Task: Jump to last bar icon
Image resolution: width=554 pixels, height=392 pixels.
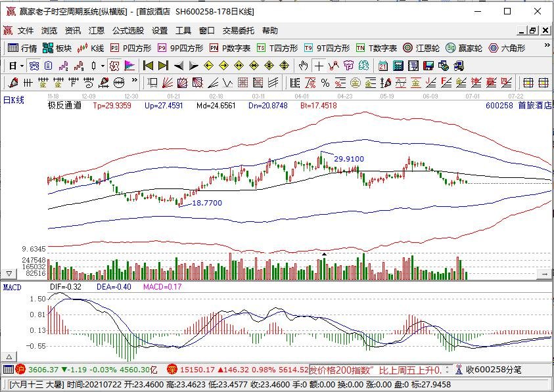Action: tap(163, 66)
